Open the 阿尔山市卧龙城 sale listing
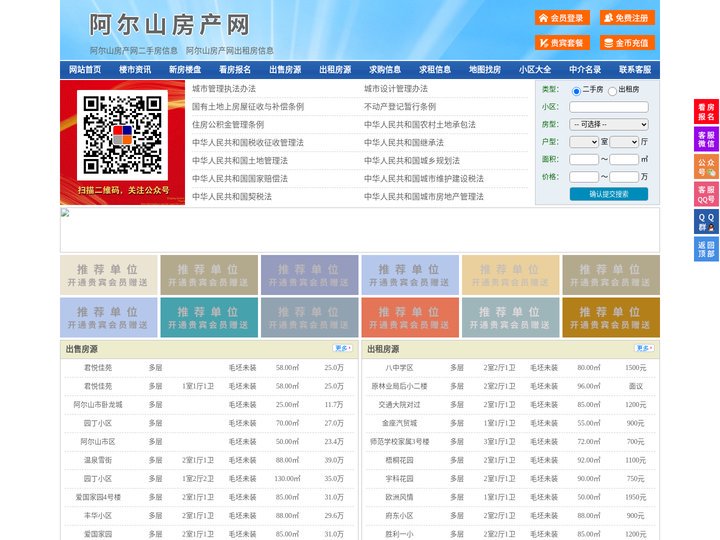720x540 pixels. (98, 405)
